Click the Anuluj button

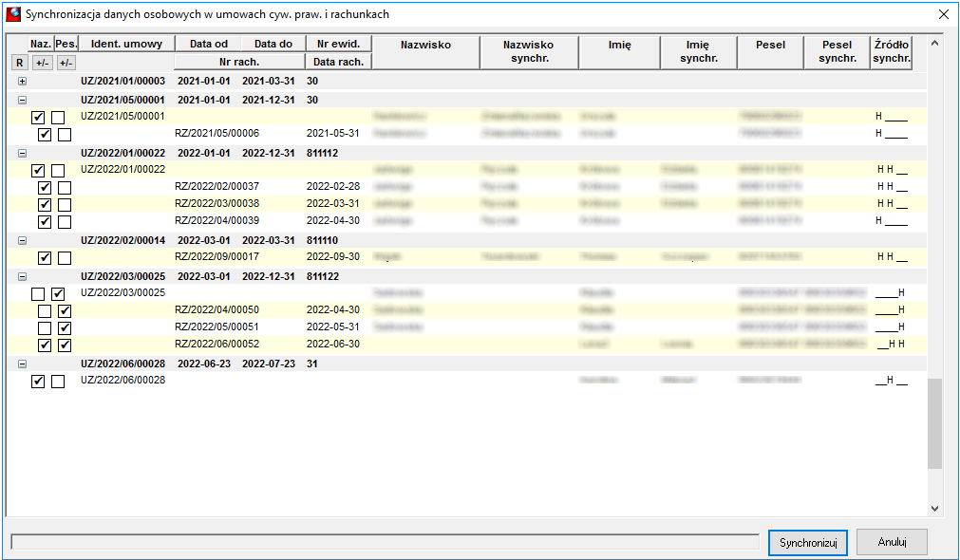point(892,542)
